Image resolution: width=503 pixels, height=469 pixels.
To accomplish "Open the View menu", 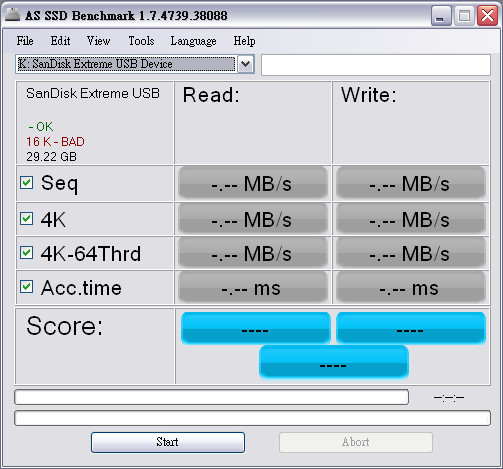I will (98, 41).
